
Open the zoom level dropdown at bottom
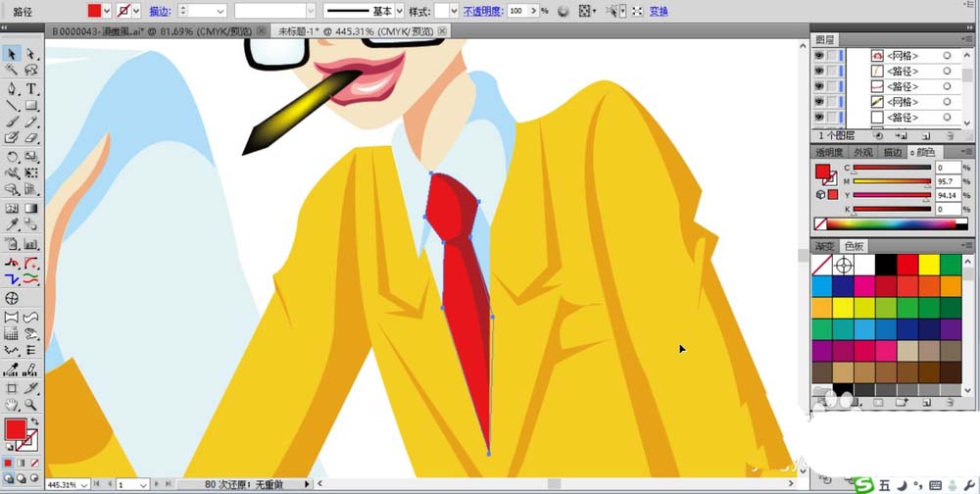85,484
